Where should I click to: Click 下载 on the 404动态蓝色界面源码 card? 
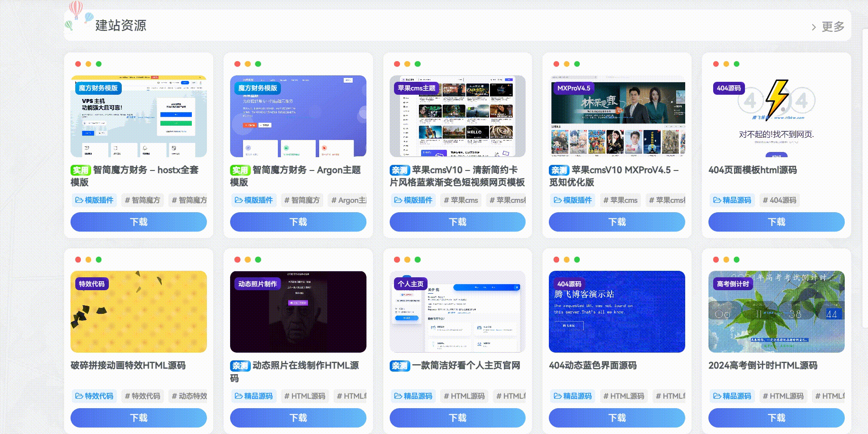(617, 418)
